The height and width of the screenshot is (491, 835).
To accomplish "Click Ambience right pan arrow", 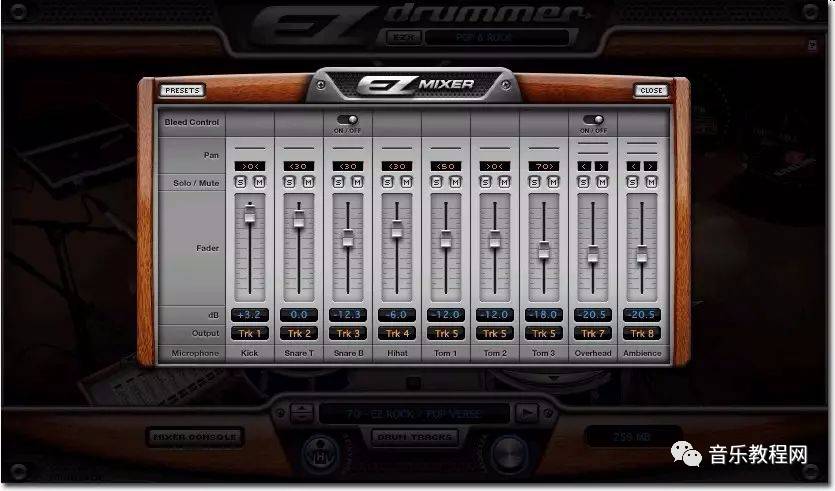I will click(x=650, y=166).
